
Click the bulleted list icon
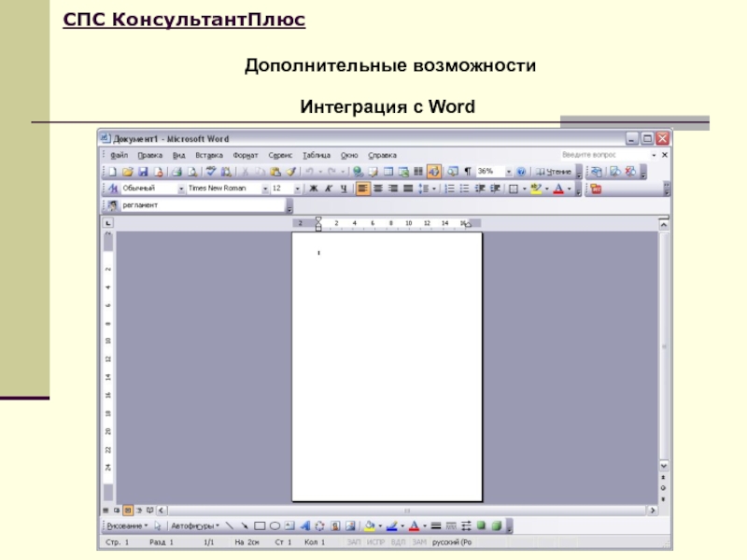click(464, 189)
